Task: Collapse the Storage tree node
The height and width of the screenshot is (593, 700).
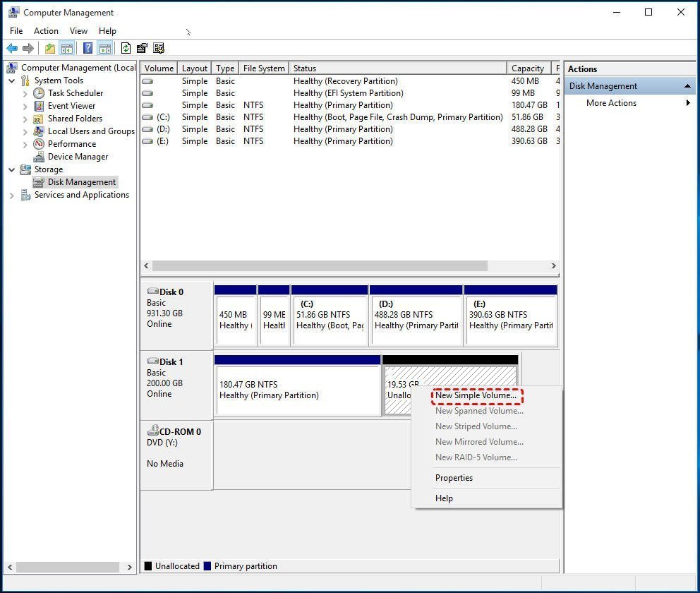Action: pyautogui.click(x=12, y=169)
